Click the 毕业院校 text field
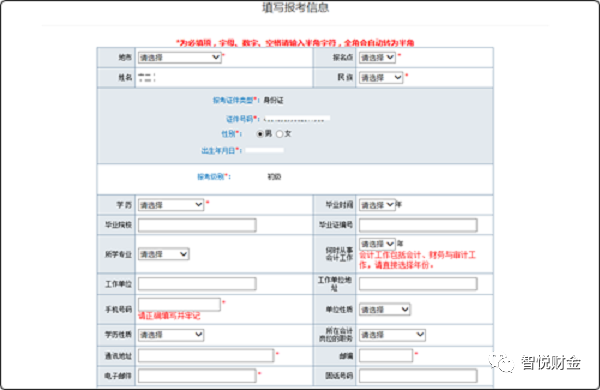The width and height of the screenshot is (600, 390). point(197,225)
